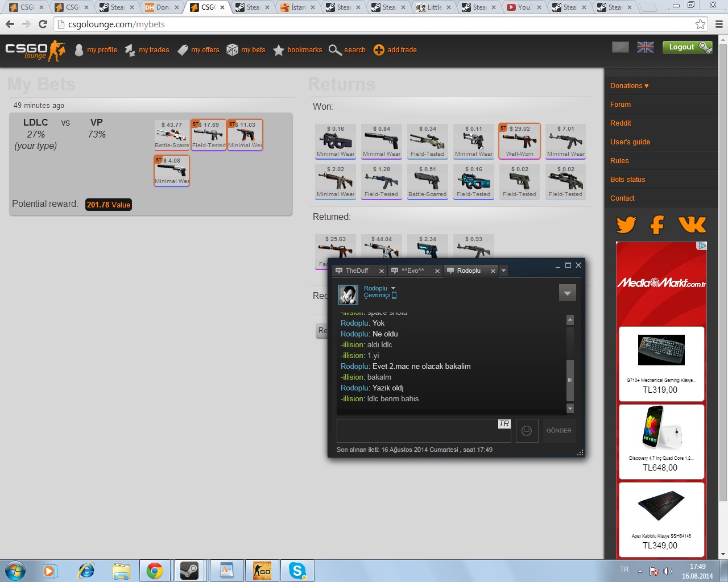Click the gray flag icon next to the UK flag

tap(620, 47)
